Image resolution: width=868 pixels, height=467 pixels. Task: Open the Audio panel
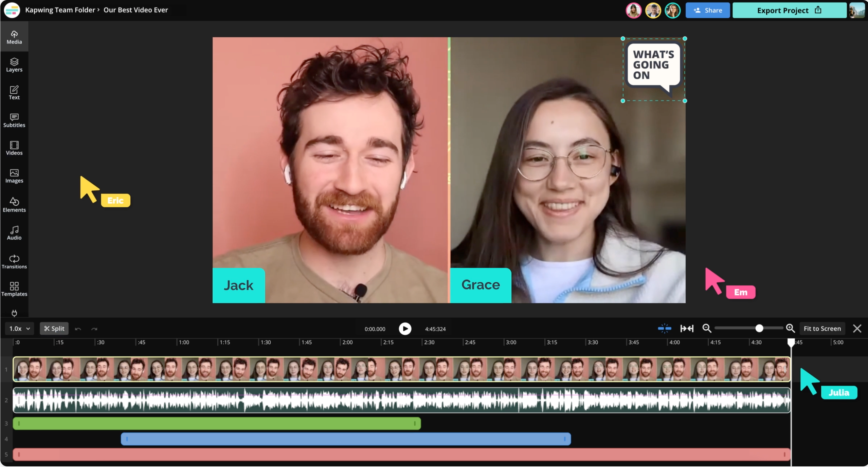pyautogui.click(x=14, y=233)
